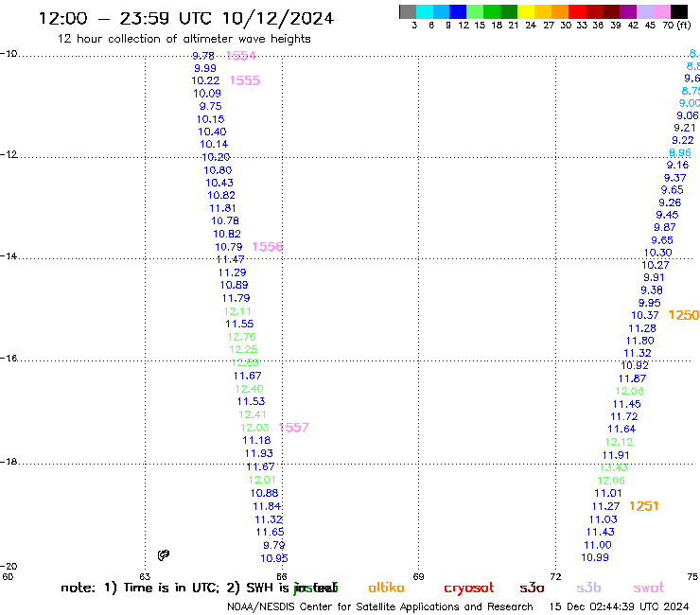Click the green wave height value 12.11
Viewport: 700px width, 615px height.
point(237,311)
